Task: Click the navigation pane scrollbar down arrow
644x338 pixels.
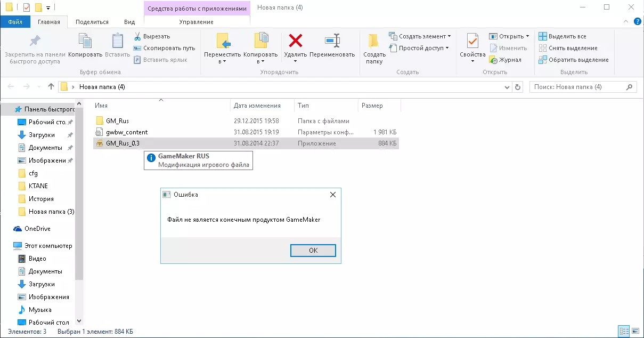Action: tap(79, 321)
